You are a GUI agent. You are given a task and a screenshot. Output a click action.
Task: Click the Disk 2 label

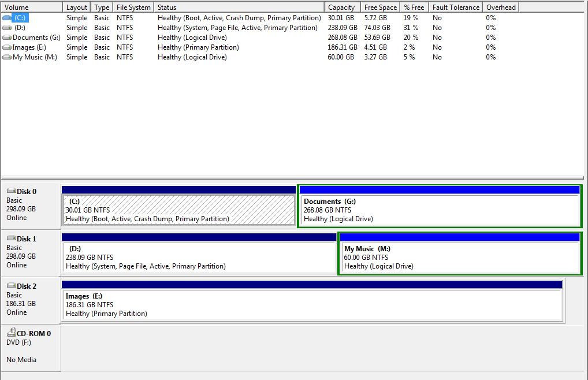26,286
